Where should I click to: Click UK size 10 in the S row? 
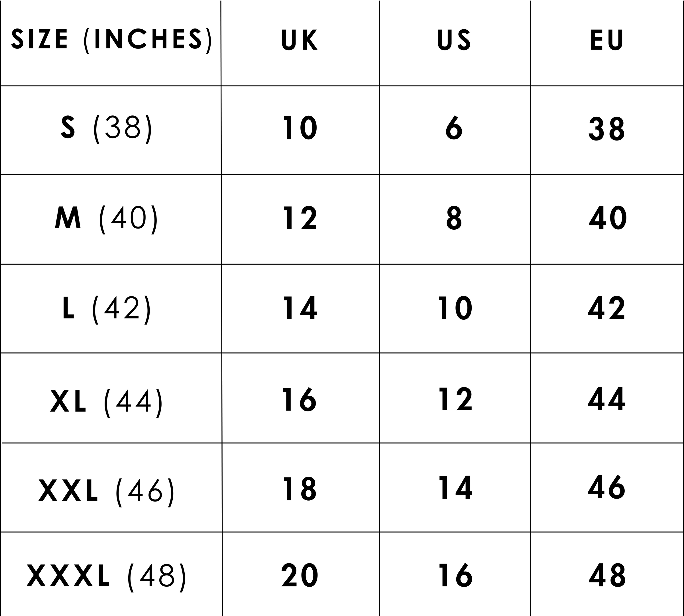[x=300, y=128]
